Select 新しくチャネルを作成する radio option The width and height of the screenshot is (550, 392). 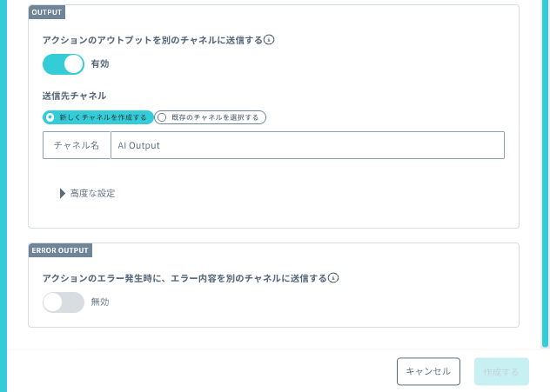point(98,117)
